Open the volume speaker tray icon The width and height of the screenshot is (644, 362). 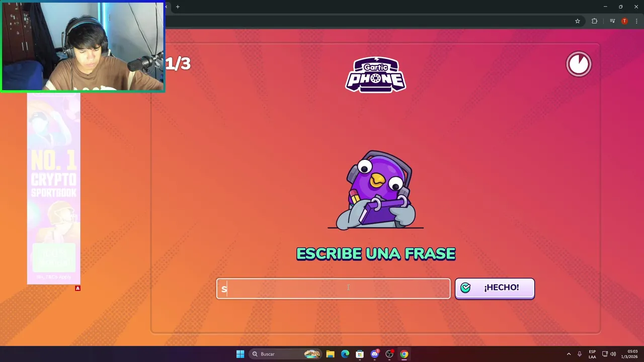point(613,354)
